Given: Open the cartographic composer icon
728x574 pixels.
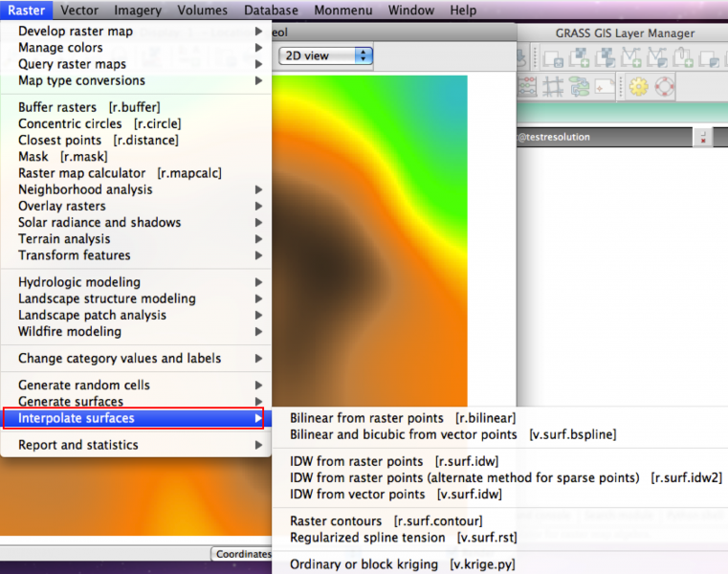Looking at the screenshot, I should tap(605, 87).
